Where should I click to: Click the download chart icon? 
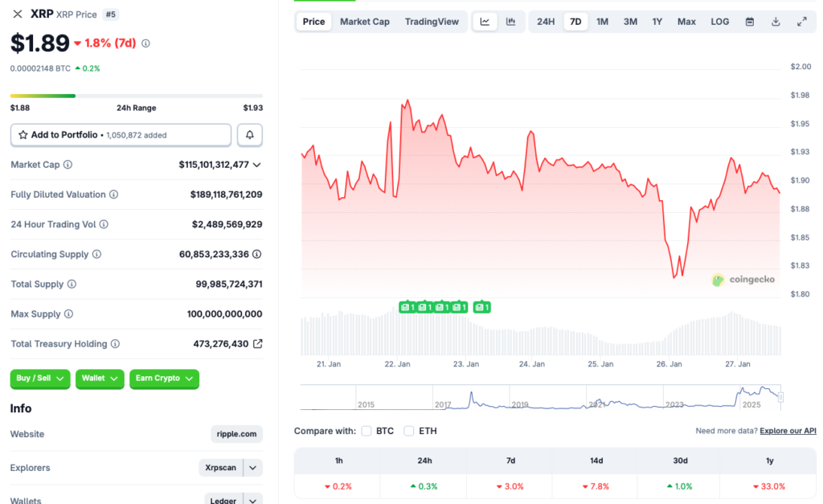pos(774,22)
